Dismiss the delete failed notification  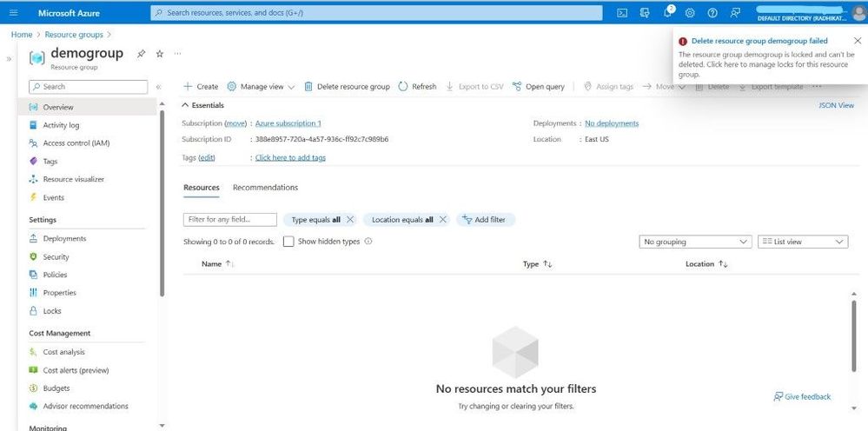point(858,40)
